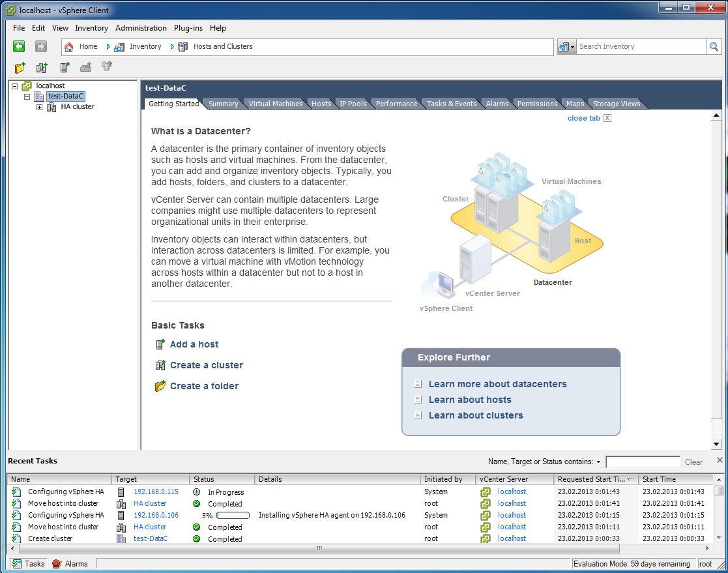Click the magnifier search button
Viewport: 728px width, 573px height.
point(714,46)
